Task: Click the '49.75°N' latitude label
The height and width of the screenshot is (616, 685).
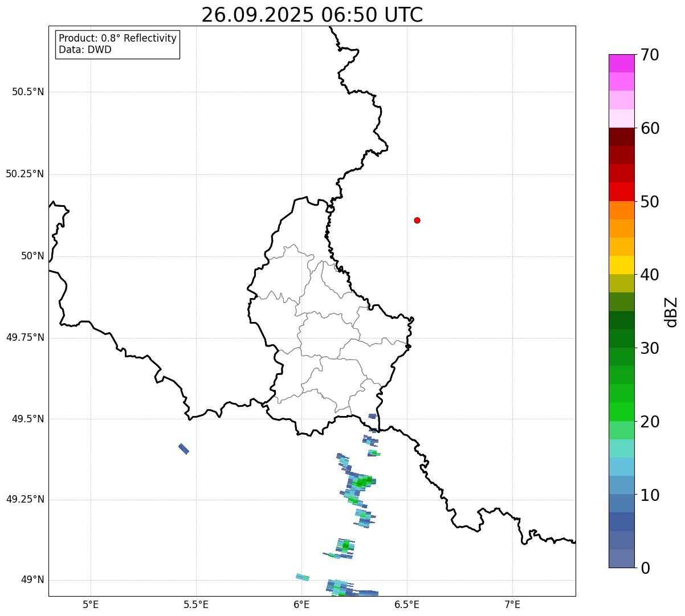Action: 25,337
